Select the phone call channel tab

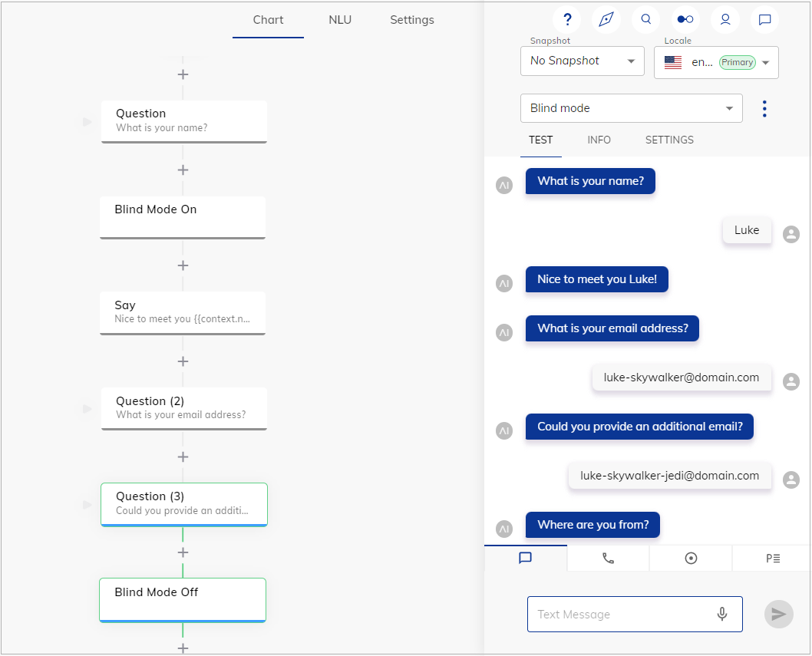click(608, 558)
